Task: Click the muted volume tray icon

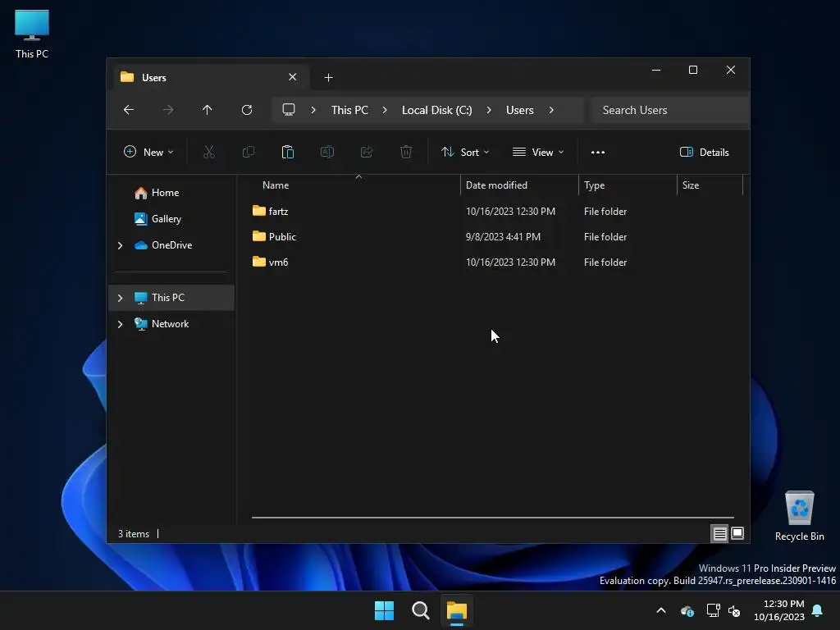Action: coord(734,610)
